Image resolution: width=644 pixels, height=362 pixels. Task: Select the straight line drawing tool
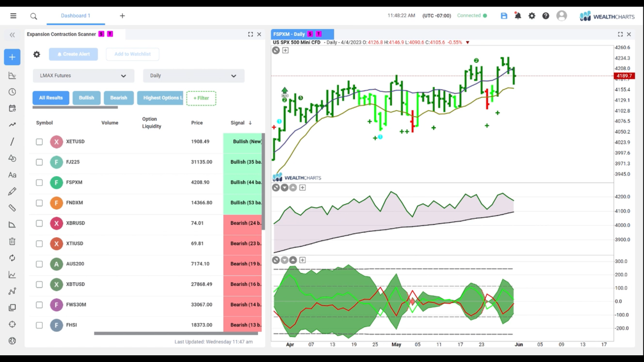coord(12,141)
